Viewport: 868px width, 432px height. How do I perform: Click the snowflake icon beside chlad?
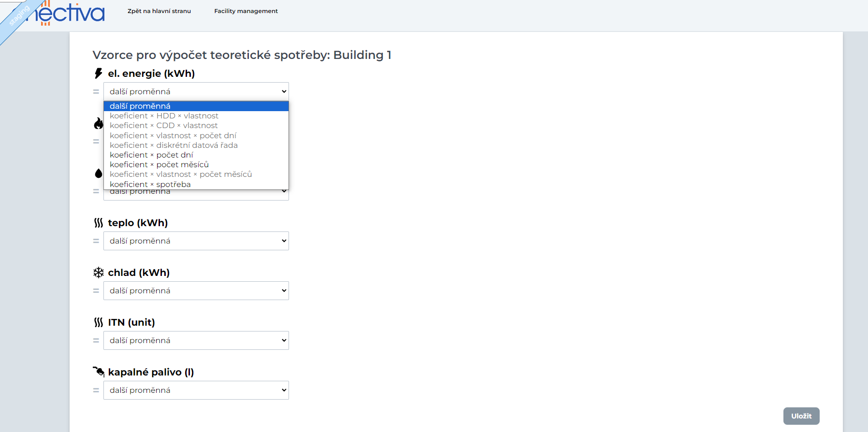tap(99, 273)
